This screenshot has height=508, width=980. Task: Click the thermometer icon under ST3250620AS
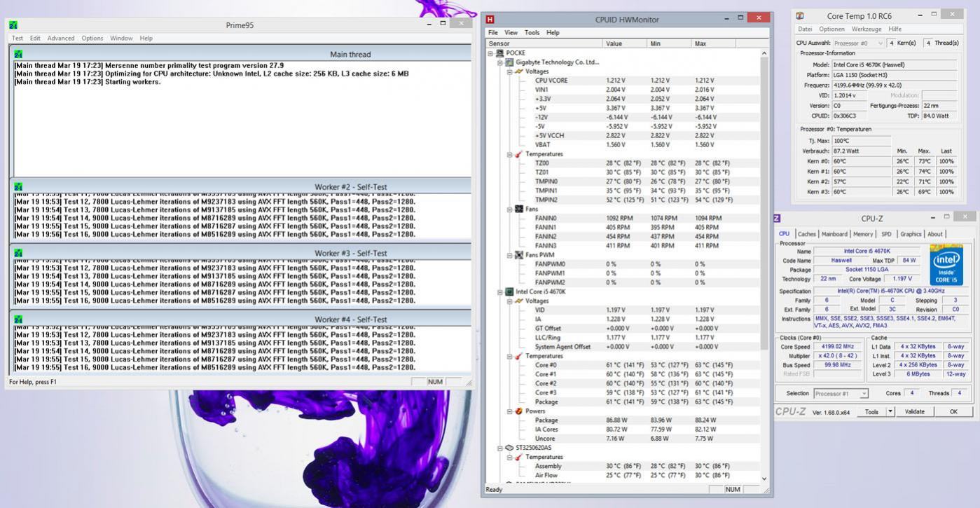click(x=518, y=457)
